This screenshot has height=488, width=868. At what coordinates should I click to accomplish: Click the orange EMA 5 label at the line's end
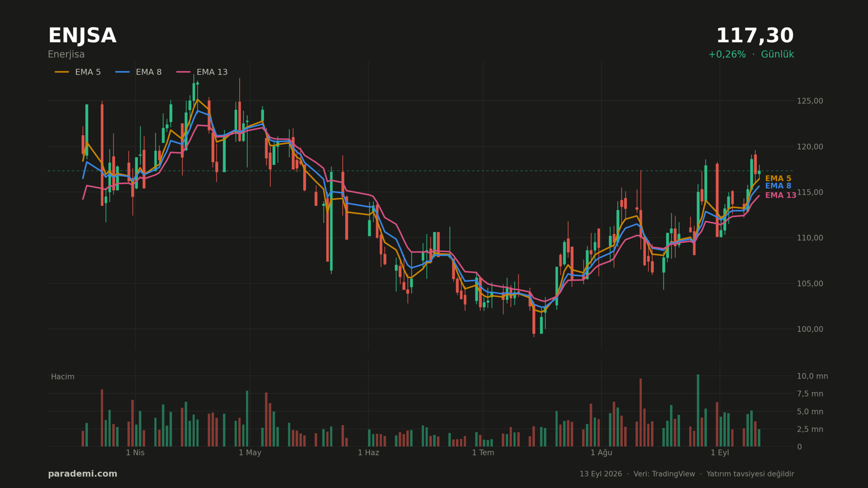tap(778, 178)
